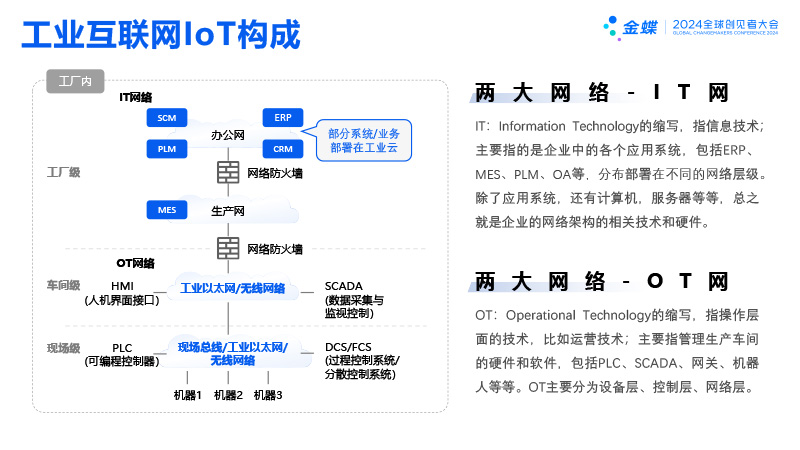The width and height of the screenshot is (800, 450).
Task: Select the 现场总线/工业以太网/无线网络 blue text
Action: (x=232, y=353)
